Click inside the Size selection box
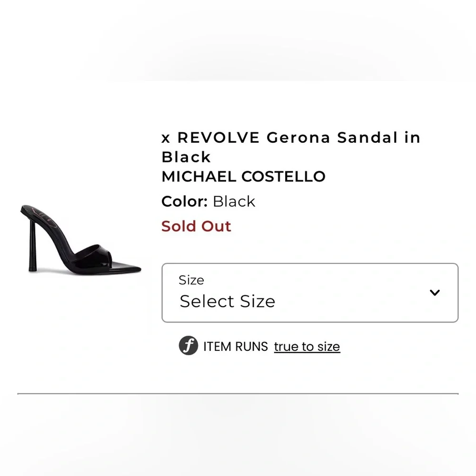Image resolution: width=476 pixels, height=476 pixels. coord(309,293)
